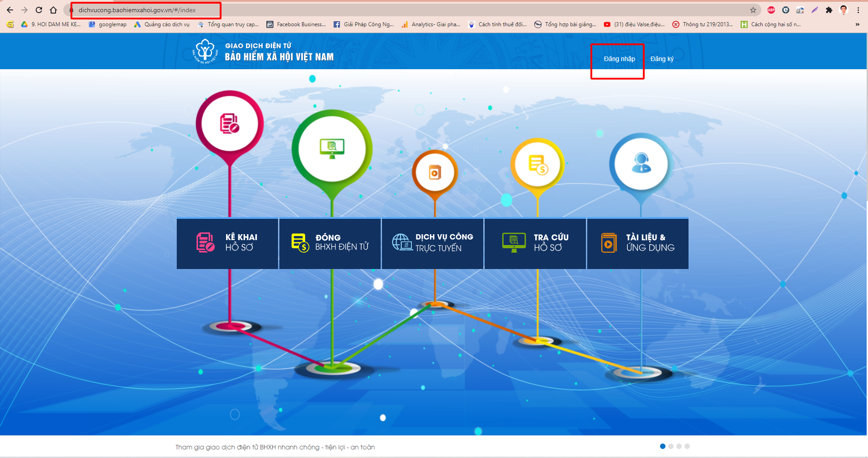Open the Đóng BHXH điện tử tile
Screen dimensions: 868x458
tap(330, 243)
